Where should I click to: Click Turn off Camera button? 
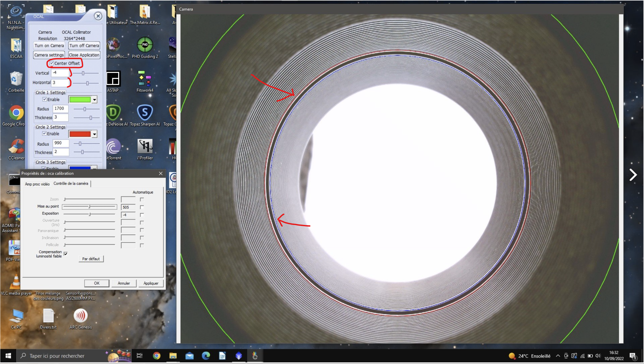(x=84, y=46)
